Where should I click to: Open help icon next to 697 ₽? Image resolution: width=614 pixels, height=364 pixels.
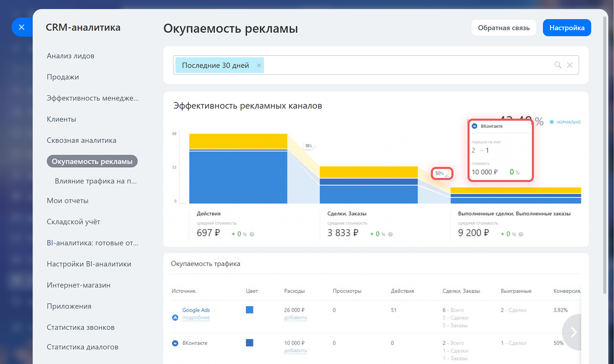[x=252, y=234]
